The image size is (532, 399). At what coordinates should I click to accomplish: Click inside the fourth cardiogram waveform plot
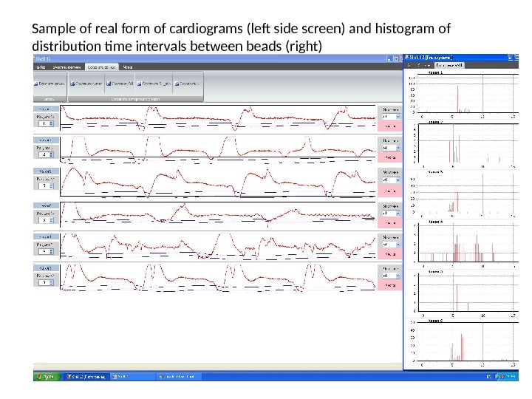(218, 214)
